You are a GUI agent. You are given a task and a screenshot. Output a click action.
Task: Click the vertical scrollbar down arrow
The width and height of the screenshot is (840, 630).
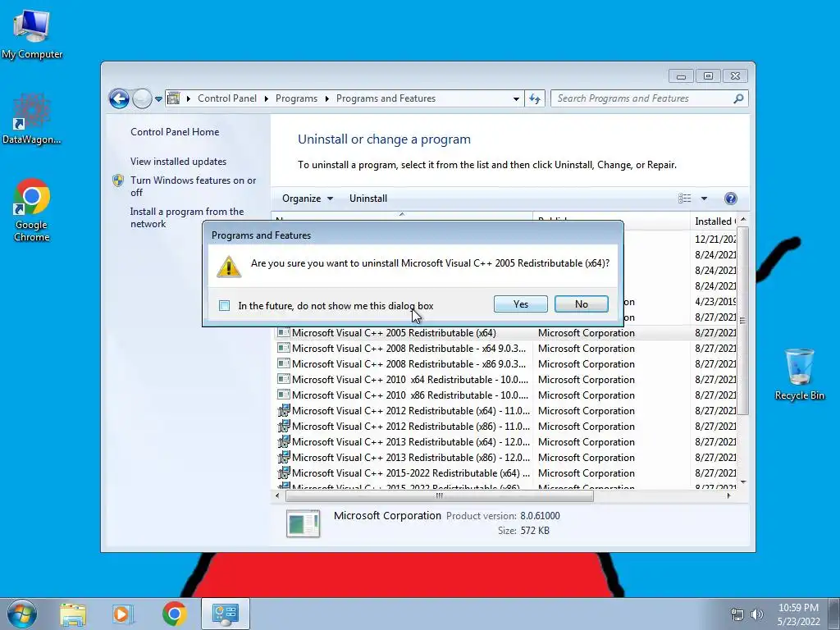tap(742, 482)
